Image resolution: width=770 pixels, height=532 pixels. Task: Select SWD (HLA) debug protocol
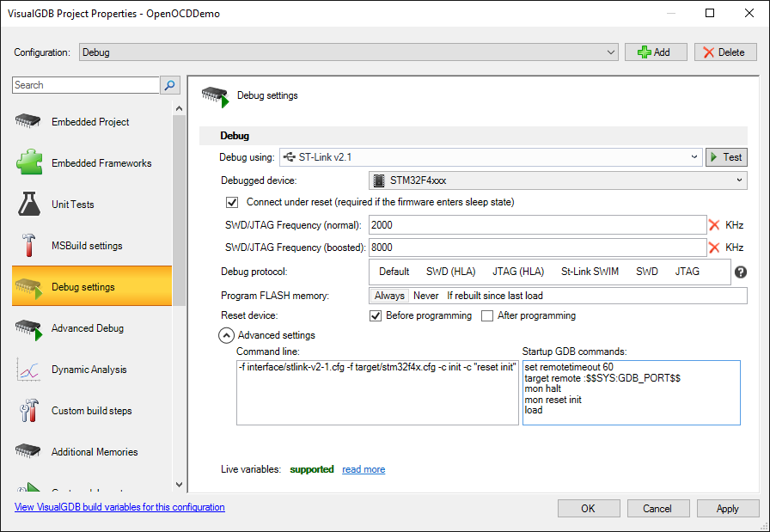click(451, 272)
